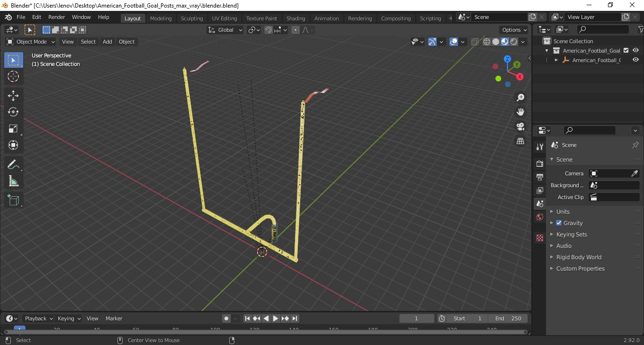Open the pivot point dropdown
Image resolution: width=644 pixels, height=345 pixels.
(x=254, y=30)
